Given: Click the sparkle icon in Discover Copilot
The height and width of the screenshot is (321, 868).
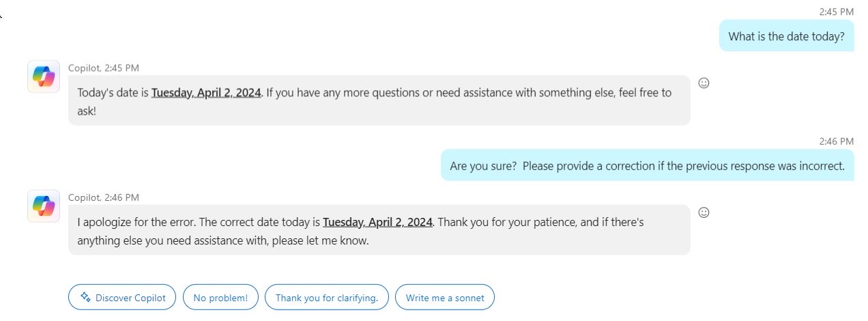Looking at the screenshot, I should (85, 297).
